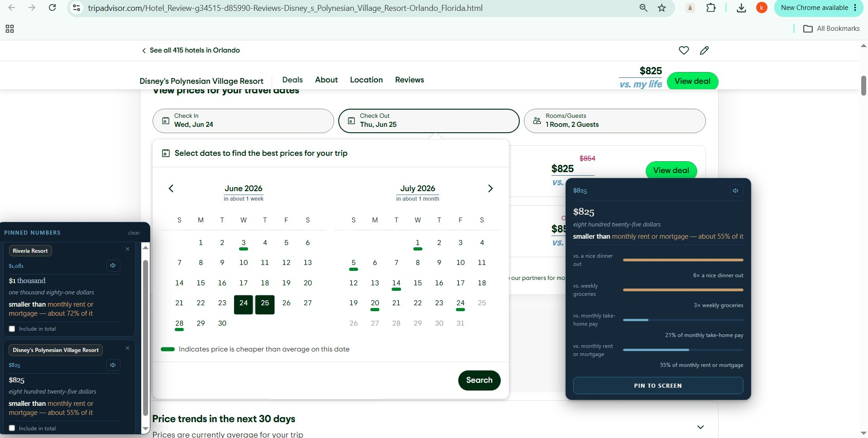Go back with browser back arrow
The image size is (868, 438).
click(12, 8)
